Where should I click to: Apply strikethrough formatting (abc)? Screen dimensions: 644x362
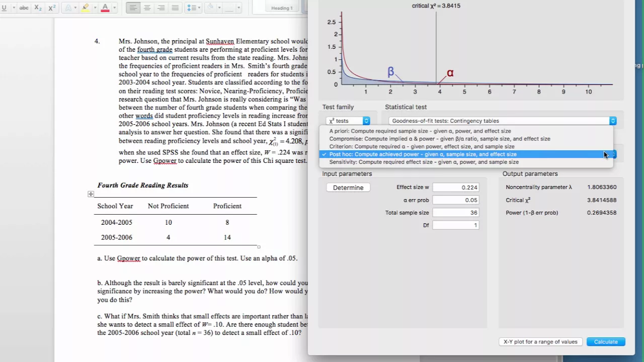pyautogui.click(x=24, y=8)
